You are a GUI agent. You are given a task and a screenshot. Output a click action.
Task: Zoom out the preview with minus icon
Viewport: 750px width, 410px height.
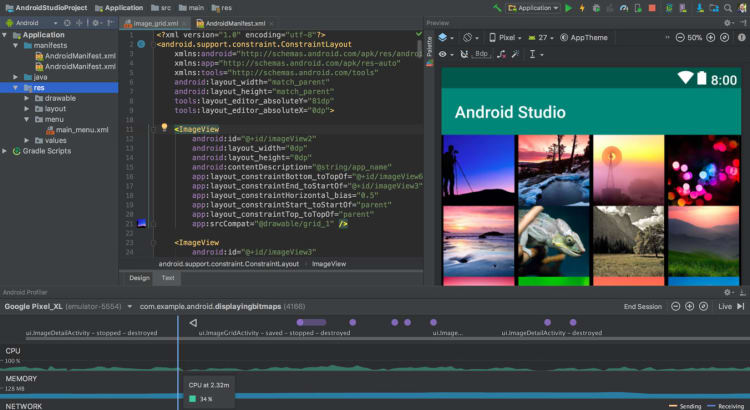(680, 37)
